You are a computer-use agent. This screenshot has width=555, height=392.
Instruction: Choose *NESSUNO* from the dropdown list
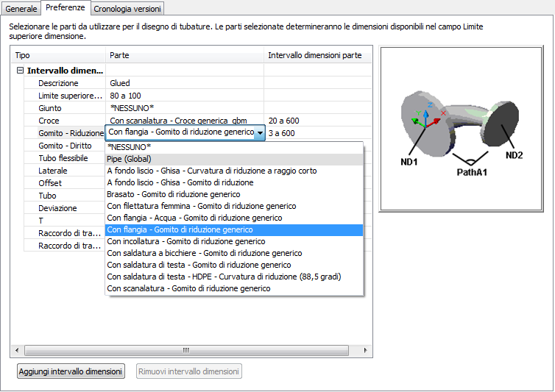(x=234, y=147)
